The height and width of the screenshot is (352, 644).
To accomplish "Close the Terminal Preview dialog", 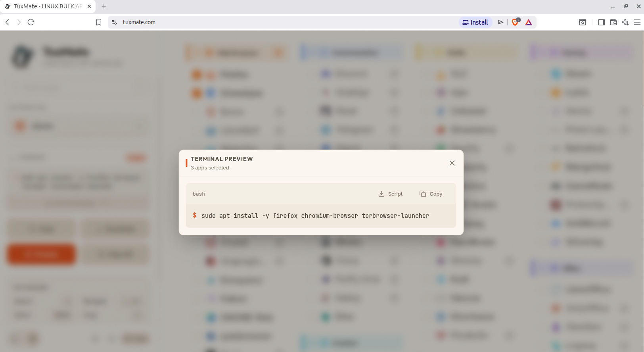I will pyautogui.click(x=452, y=163).
